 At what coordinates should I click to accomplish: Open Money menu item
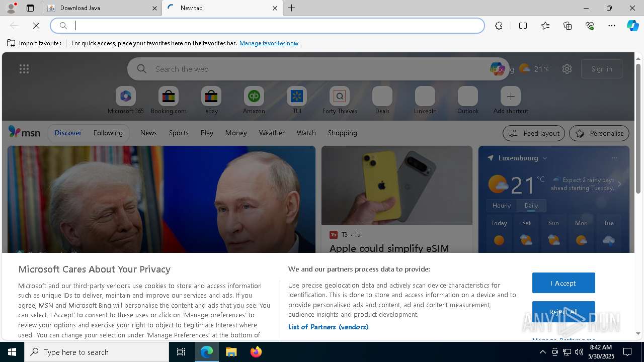click(x=236, y=133)
